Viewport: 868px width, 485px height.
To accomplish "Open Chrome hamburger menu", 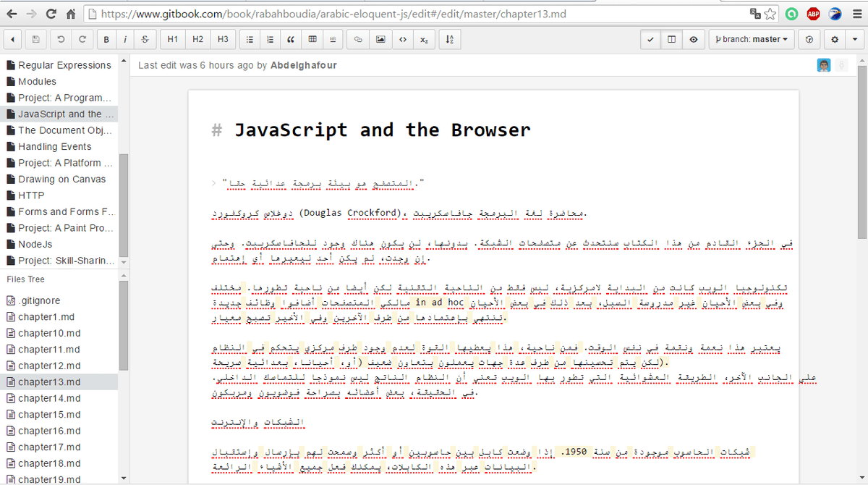I will pos(856,14).
